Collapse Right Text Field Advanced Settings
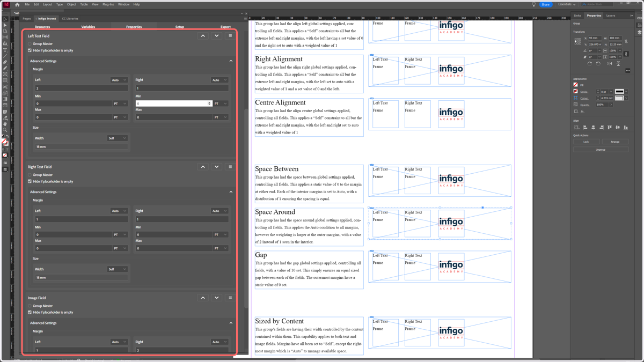This screenshot has height=362, width=644. click(x=231, y=192)
